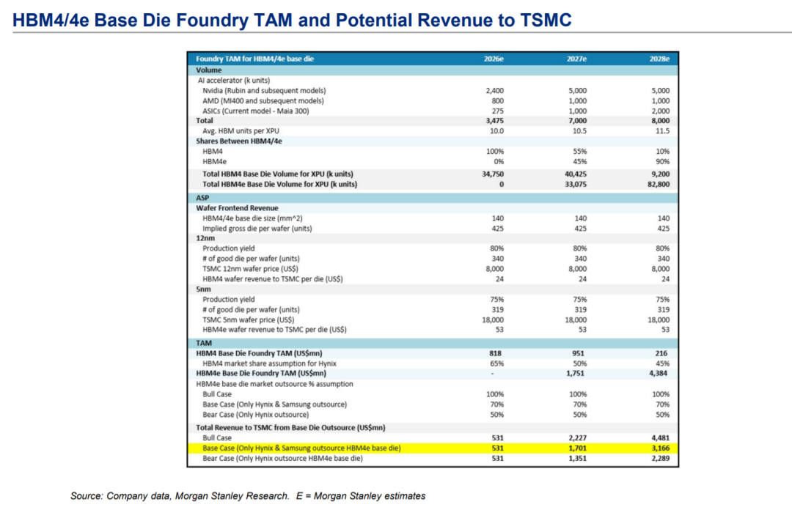Select 'Bear Case (Only Hynix outsource HBM4e base die)' label
The image size is (792, 532).
(x=282, y=458)
